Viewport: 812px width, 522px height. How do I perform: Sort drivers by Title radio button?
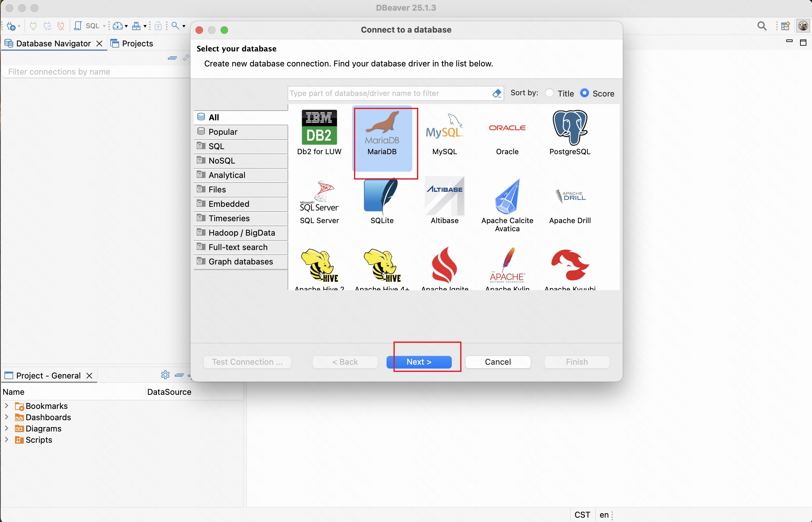(x=549, y=93)
